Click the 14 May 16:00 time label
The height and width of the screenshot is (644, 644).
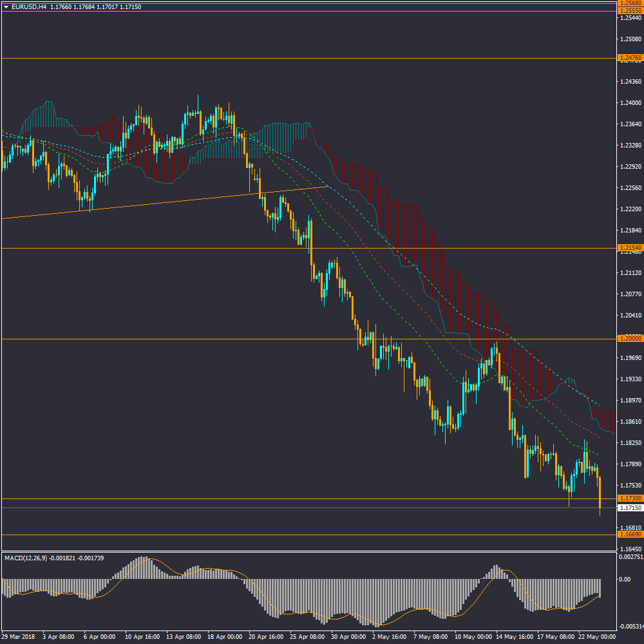point(515,636)
